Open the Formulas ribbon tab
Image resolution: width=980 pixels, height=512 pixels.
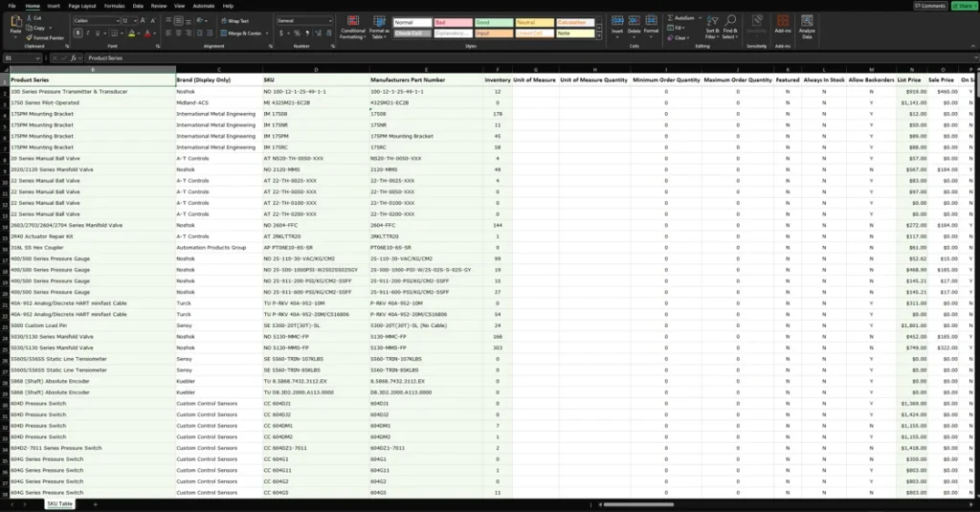tap(114, 6)
